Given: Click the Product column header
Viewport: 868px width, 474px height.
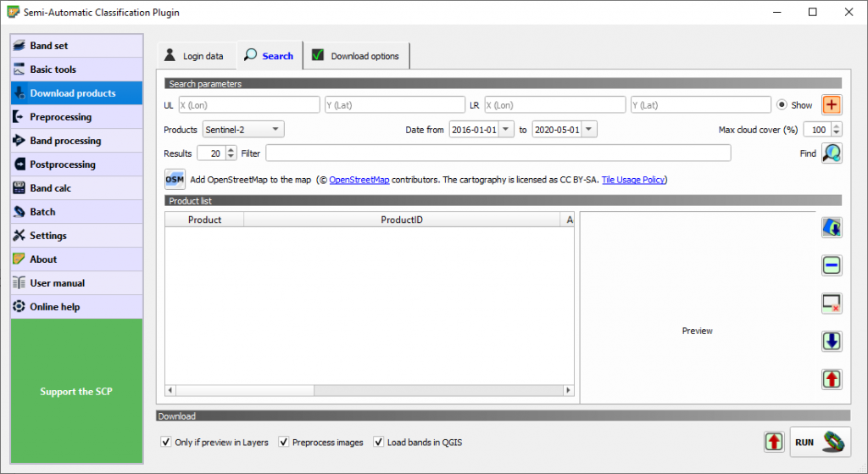Looking at the screenshot, I should click(x=204, y=220).
